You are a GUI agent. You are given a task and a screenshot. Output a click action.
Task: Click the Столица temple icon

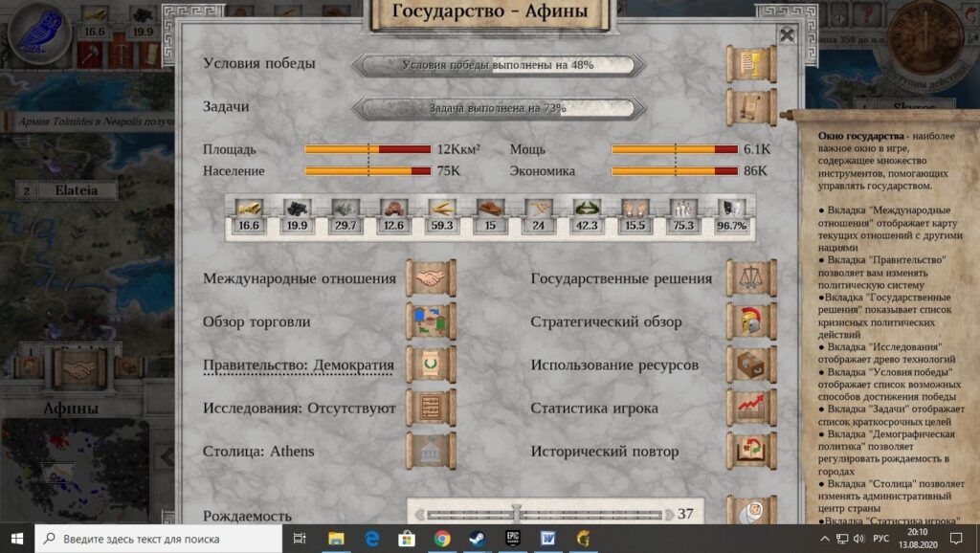tap(431, 451)
